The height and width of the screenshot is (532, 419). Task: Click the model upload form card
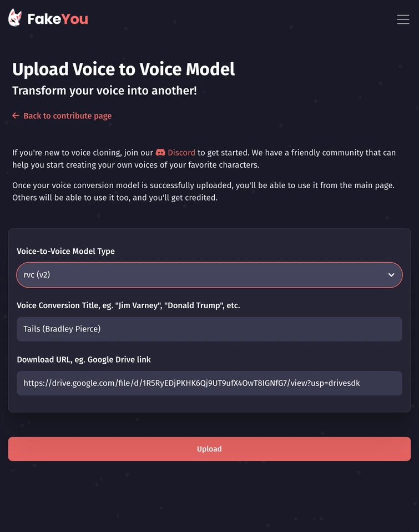pyautogui.click(x=209, y=239)
